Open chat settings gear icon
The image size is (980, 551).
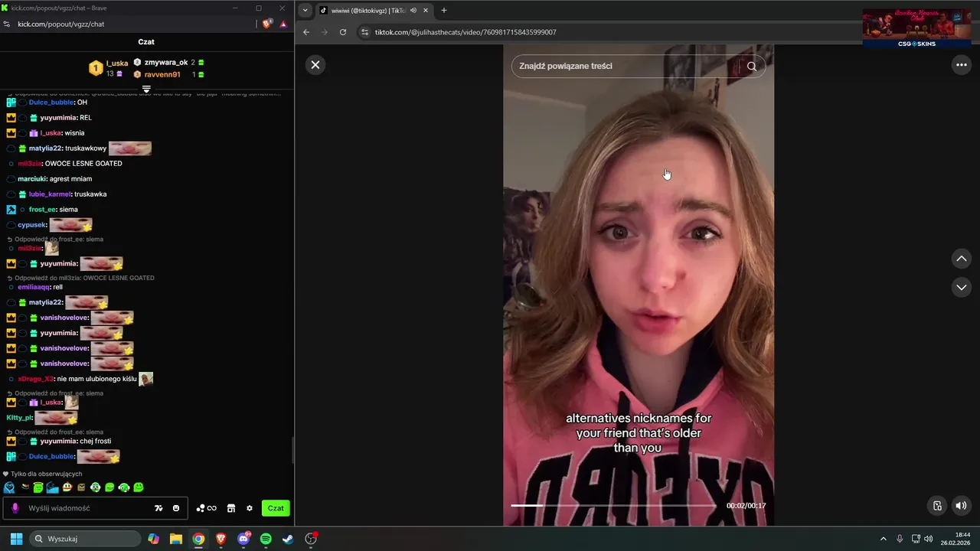[250, 508]
